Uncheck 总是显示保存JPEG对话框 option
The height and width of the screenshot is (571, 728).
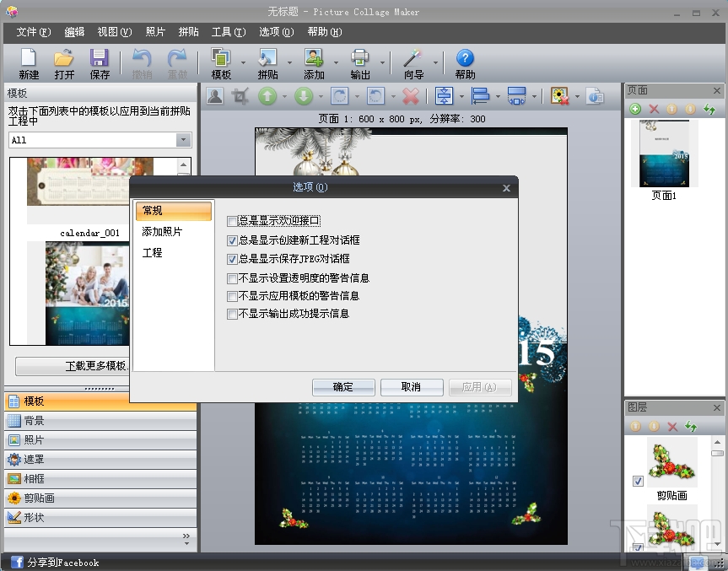point(232,259)
